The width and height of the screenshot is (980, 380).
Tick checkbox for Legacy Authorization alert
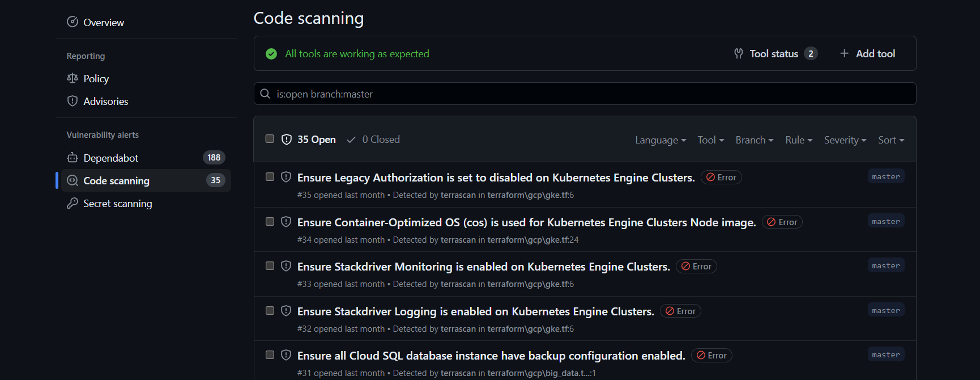[270, 177]
